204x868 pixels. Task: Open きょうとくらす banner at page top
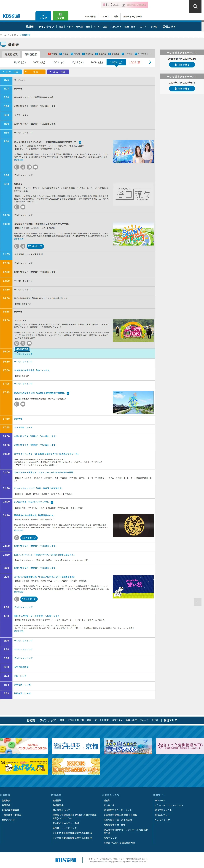(x=124, y=5)
